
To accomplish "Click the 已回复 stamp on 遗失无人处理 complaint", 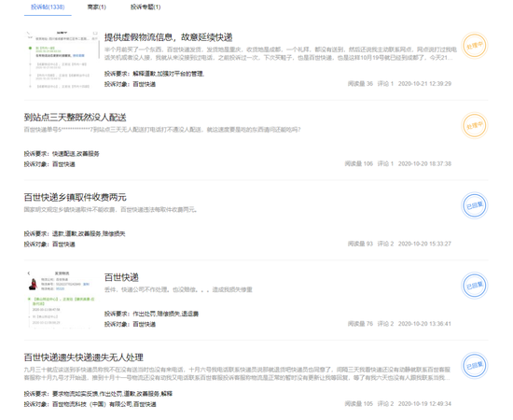I will tap(475, 365).
